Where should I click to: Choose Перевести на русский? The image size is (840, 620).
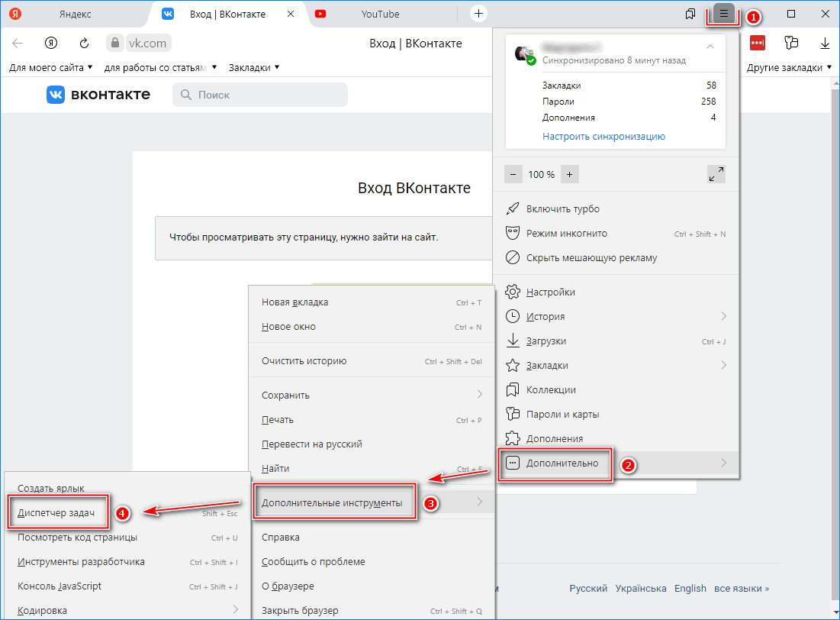click(x=372, y=444)
